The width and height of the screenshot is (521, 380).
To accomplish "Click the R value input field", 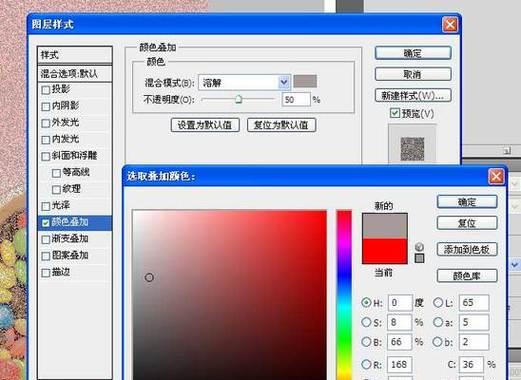I will click(x=399, y=365).
